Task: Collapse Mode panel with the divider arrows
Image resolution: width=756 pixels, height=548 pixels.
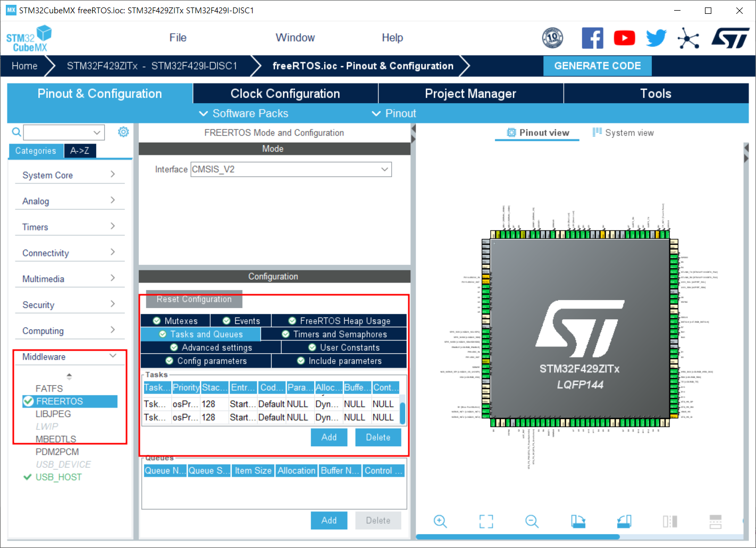Action: [413, 134]
